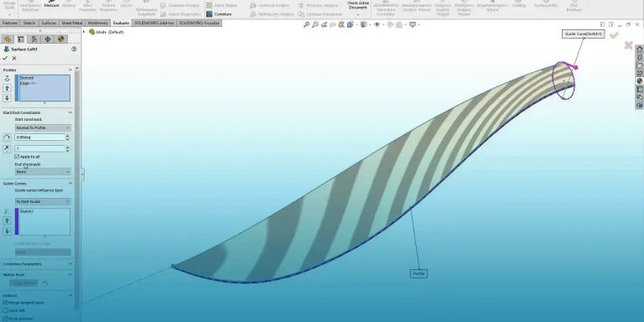This screenshot has height=322, width=644.
Task: Collapse the Options section
Action: pos(70,295)
